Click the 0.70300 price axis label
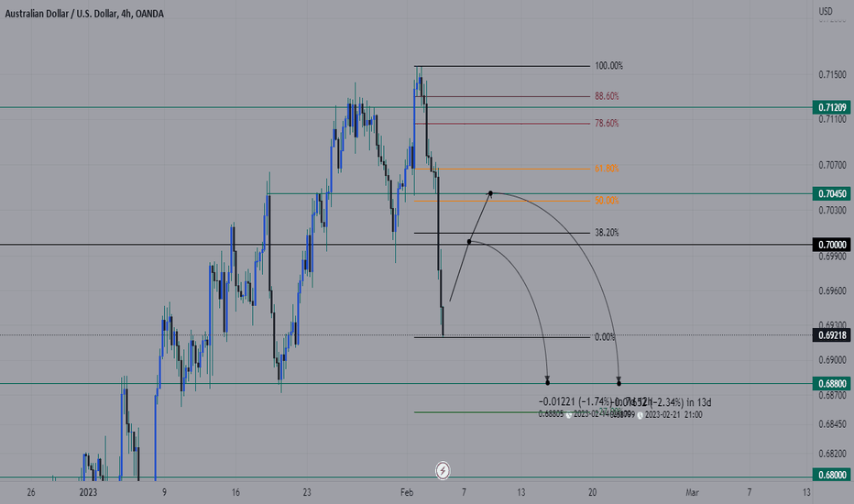Image resolution: width=854 pixels, height=504 pixels. pos(832,211)
